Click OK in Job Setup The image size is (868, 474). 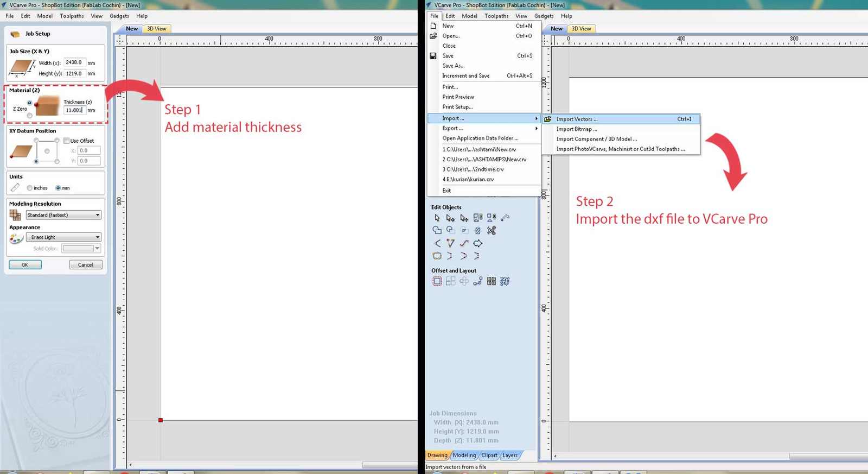25,265
